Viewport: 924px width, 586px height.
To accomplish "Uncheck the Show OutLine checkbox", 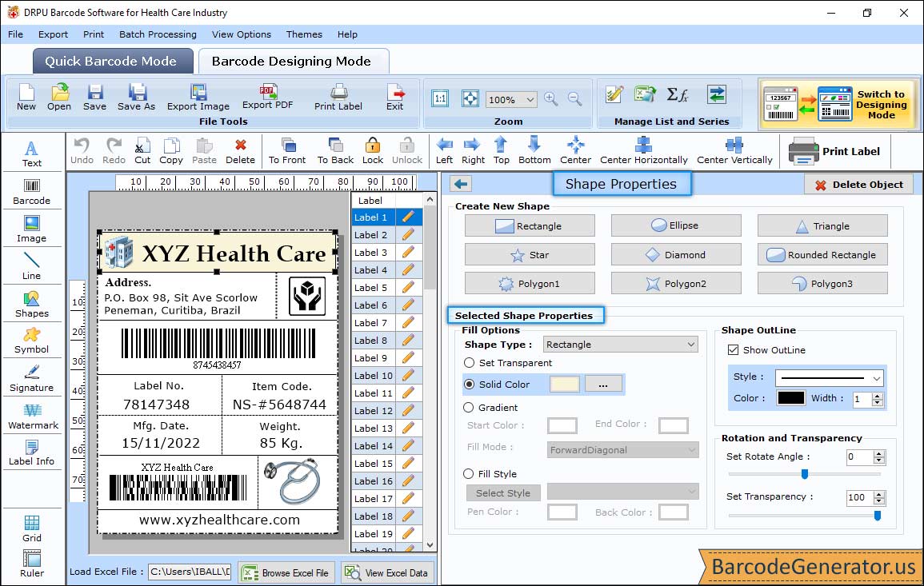I will pos(733,350).
